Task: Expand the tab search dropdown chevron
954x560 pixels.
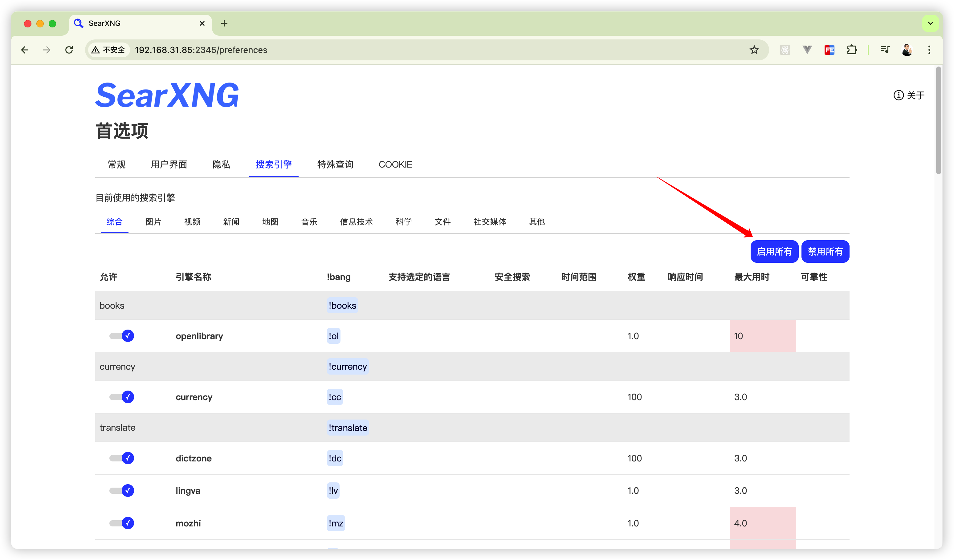Action: pos(930,23)
